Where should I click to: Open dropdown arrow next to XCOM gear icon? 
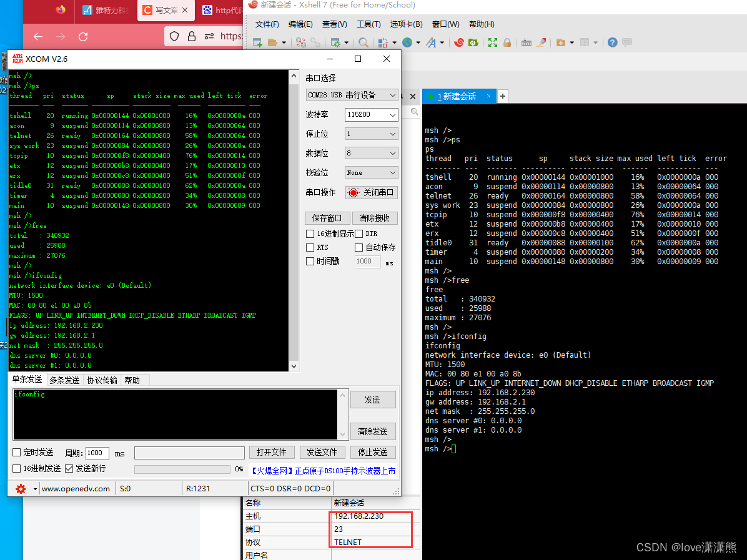click(x=35, y=489)
